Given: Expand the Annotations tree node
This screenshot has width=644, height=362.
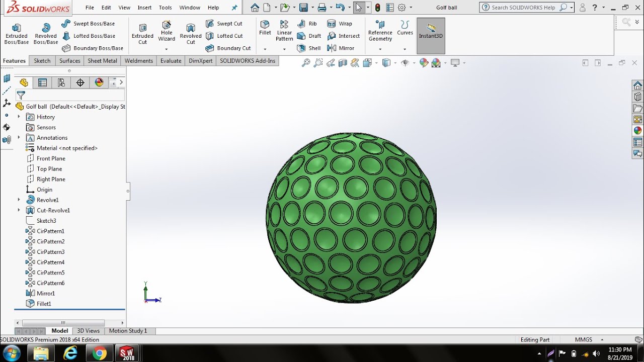Looking at the screenshot, I should [19, 137].
